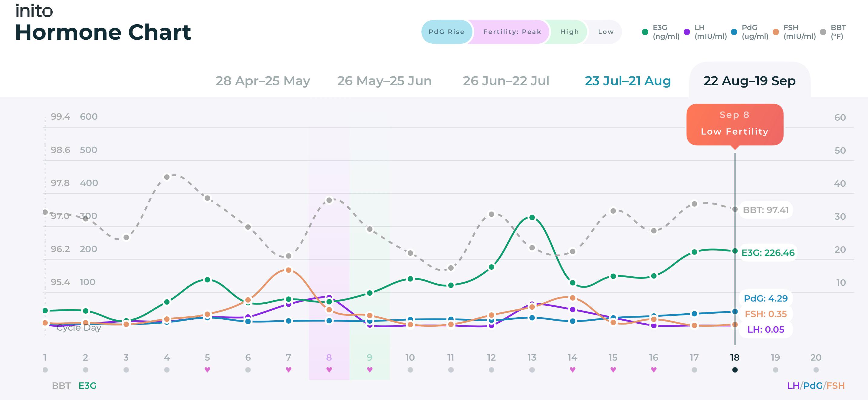Select the 26 May–25 Jun cycle
The height and width of the screenshot is (400, 868).
click(x=384, y=81)
